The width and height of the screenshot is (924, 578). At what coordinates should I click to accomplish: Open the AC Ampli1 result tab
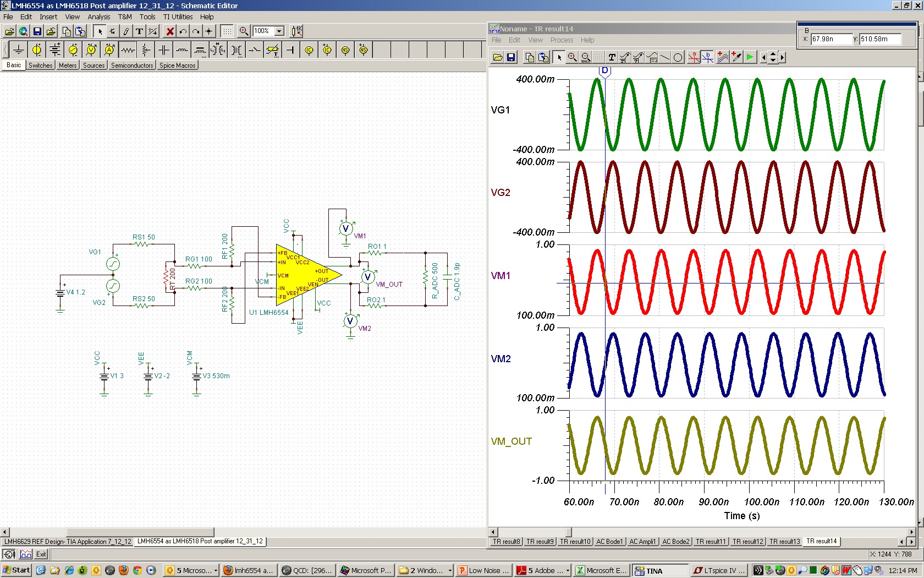pos(642,542)
